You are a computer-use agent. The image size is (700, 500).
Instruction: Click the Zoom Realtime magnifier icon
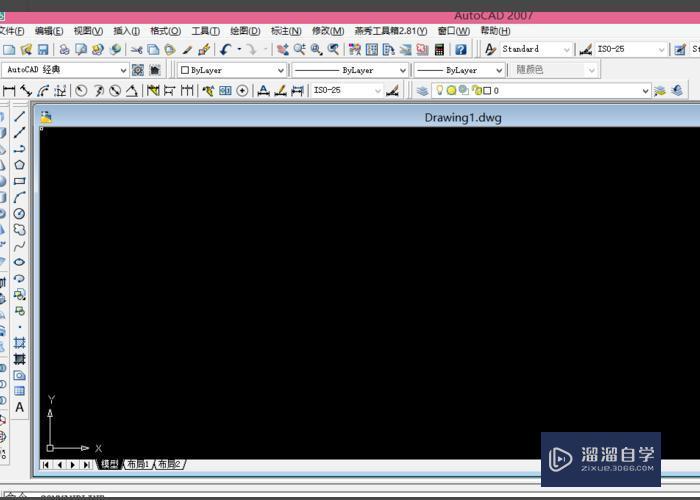pyautogui.click(x=300, y=49)
